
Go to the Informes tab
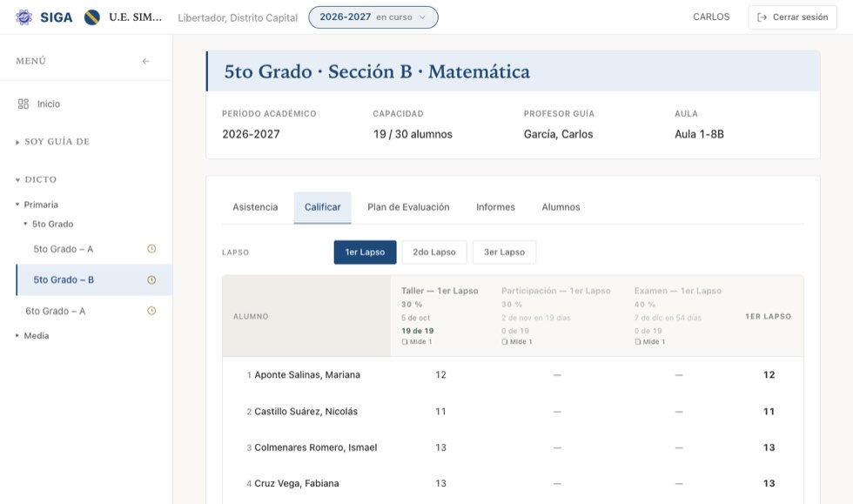coord(495,207)
